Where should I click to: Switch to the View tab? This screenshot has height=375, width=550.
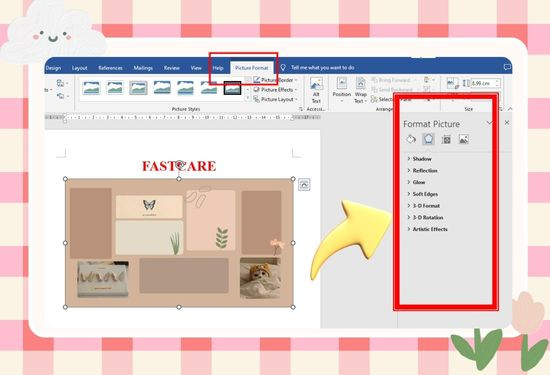[x=196, y=68]
